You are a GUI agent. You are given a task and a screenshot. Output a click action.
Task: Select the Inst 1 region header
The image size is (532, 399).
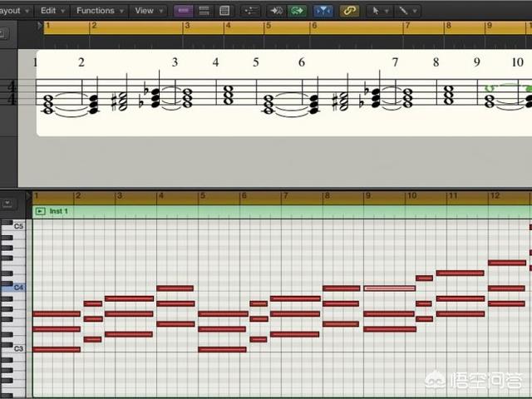(x=249, y=212)
